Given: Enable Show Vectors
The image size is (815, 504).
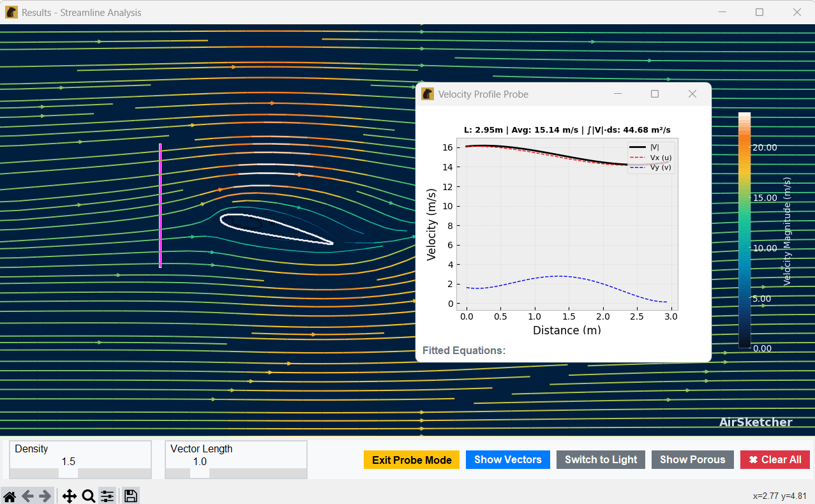Looking at the screenshot, I should pos(507,459).
